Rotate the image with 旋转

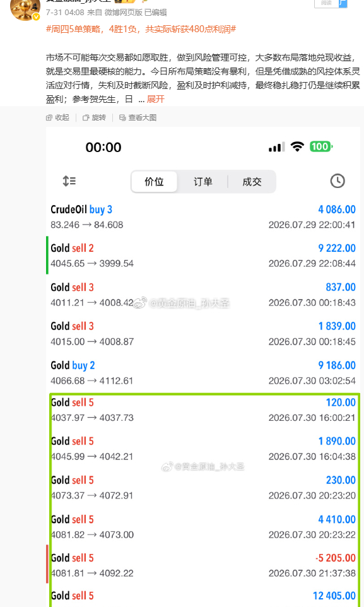click(94, 118)
